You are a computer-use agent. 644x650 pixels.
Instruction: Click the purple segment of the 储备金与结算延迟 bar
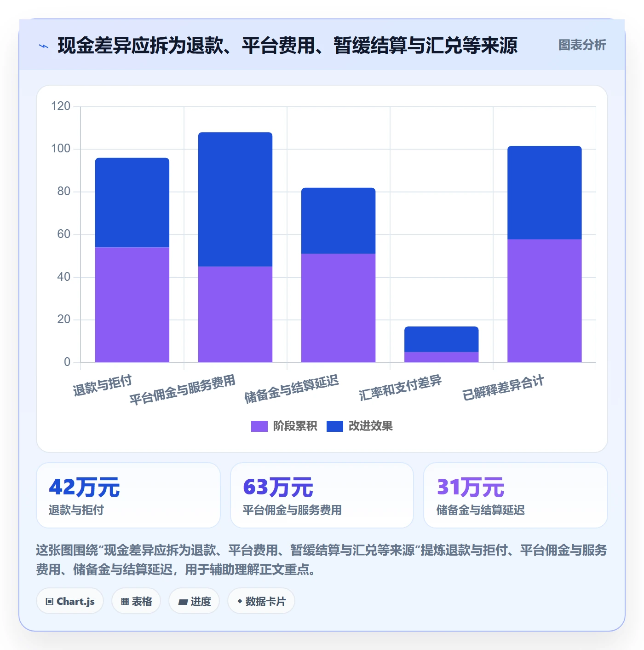click(338, 308)
